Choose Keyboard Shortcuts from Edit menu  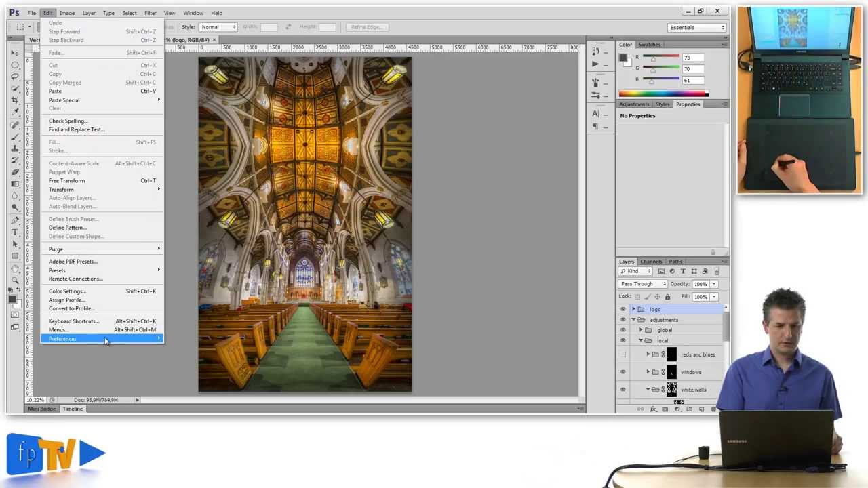tap(102, 321)
